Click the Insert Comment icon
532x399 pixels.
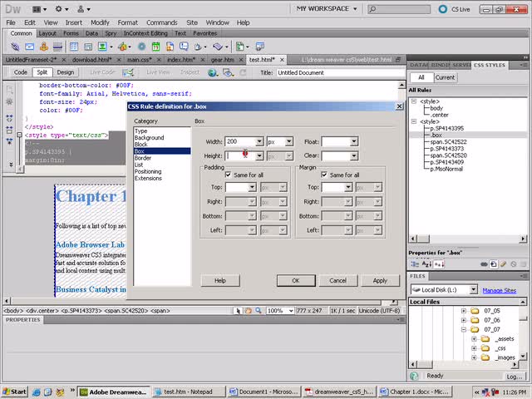[x=184, y=47]
